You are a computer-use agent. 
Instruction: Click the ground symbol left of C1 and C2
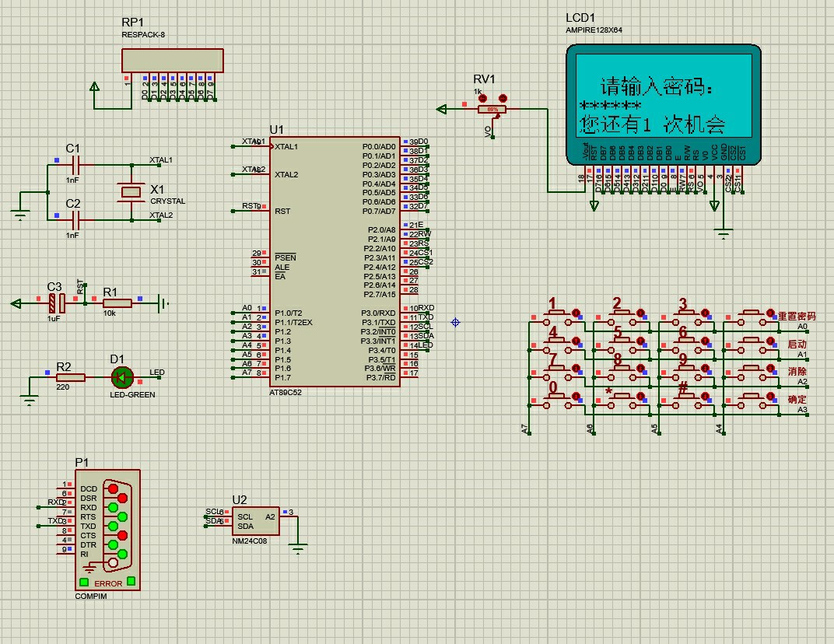[19, 215]
